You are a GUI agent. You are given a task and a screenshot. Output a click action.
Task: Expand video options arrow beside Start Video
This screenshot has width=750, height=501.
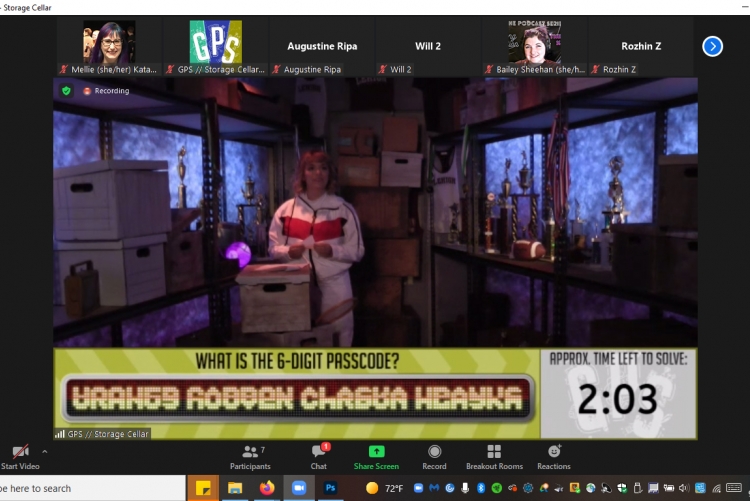(44, 451)
